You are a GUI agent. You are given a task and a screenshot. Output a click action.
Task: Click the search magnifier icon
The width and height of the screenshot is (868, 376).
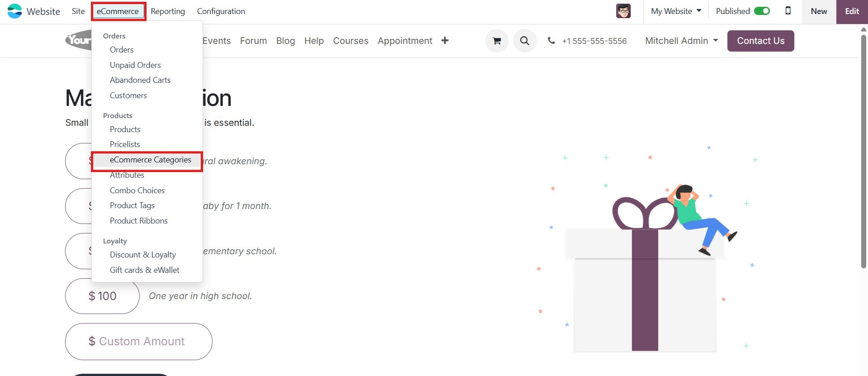pyautogui.click(x=524, y=41)
